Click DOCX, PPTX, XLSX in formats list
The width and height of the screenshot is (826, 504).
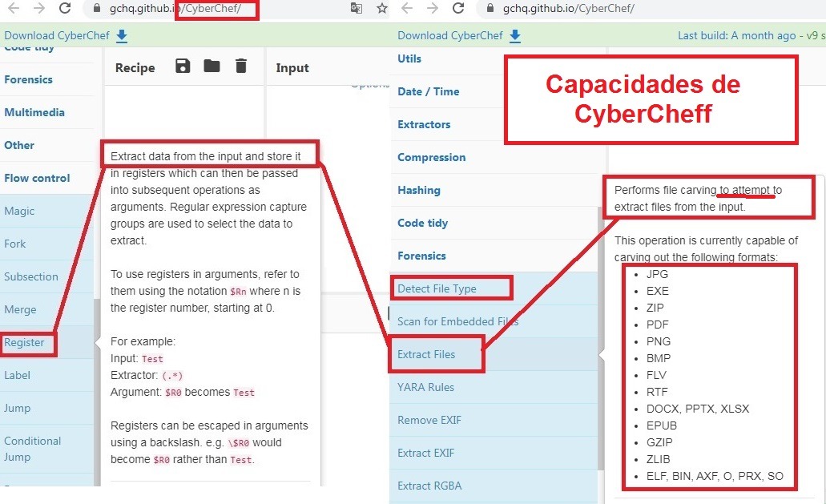click(x=698, y=409)
